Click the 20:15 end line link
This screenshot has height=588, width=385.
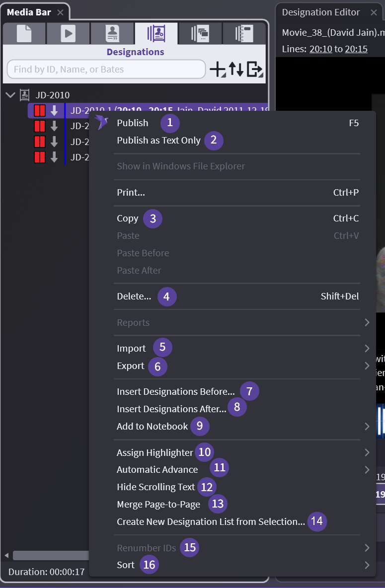[x=356, y=49]
